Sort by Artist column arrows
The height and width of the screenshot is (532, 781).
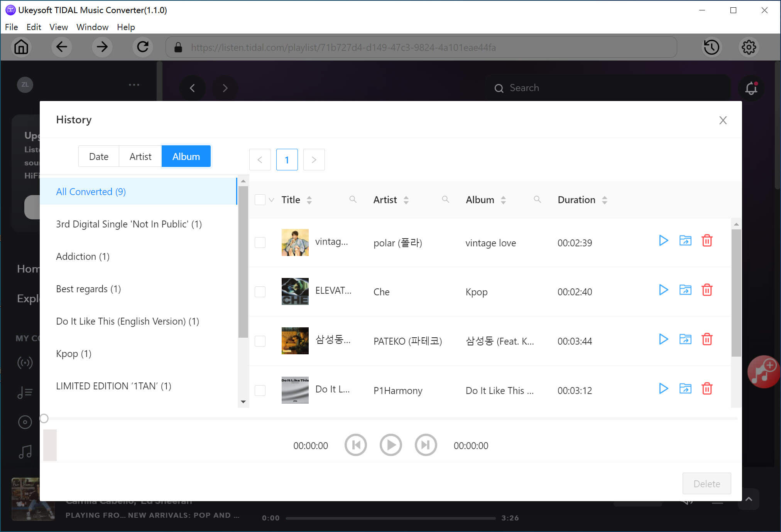[x=406, y=200]
